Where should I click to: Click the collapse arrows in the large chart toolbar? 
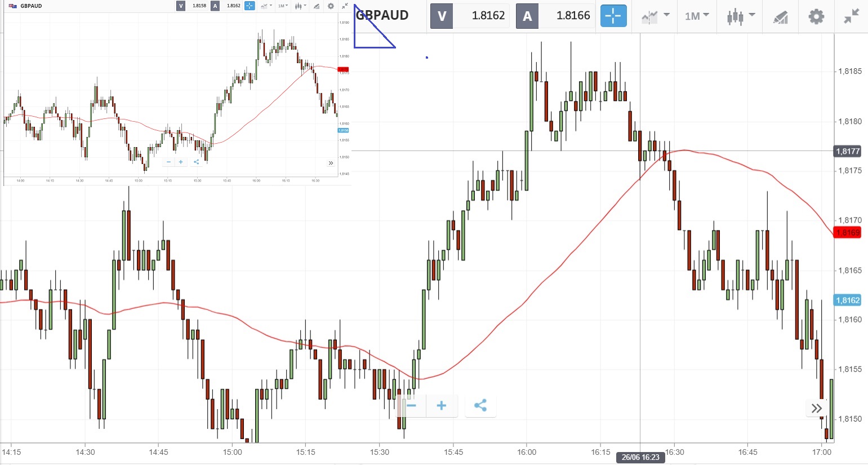click(852, 16)
